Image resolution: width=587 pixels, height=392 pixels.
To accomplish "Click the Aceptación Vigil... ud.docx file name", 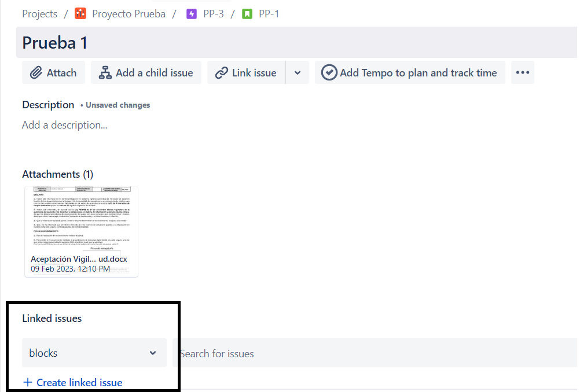I will 79,259.
